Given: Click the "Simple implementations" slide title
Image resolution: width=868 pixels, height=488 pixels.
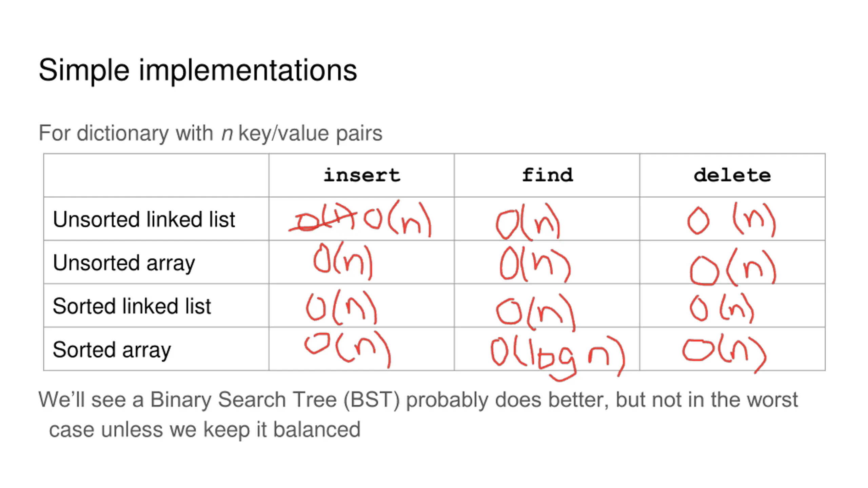Looking at the screenshot, I should (198, 70).
